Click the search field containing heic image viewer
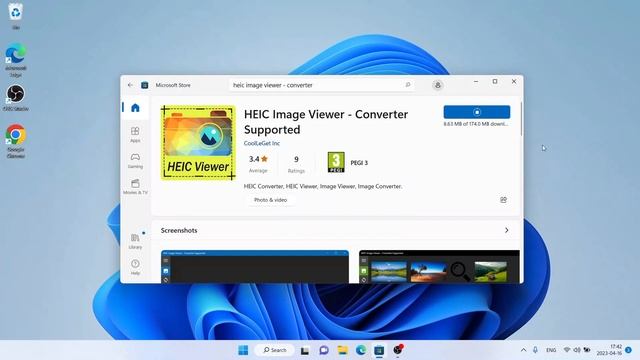Screen dimensions: 640x360 click(322, 85)
